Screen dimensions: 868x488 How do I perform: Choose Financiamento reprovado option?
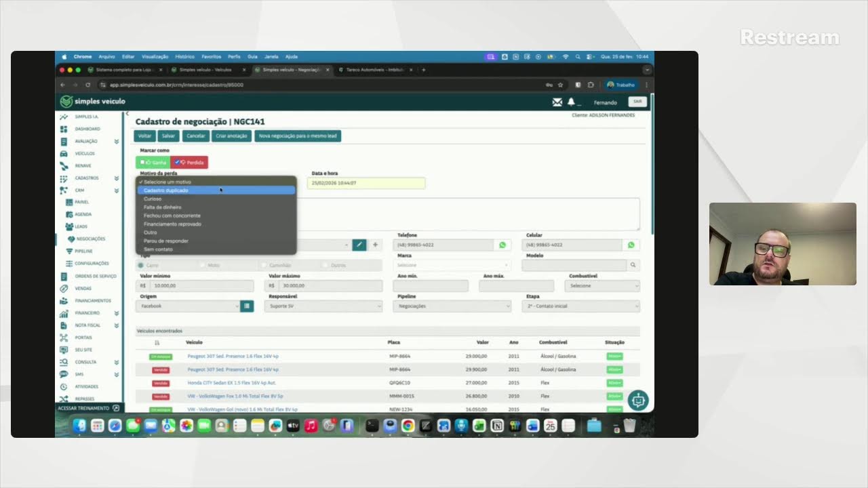point(216,224)
